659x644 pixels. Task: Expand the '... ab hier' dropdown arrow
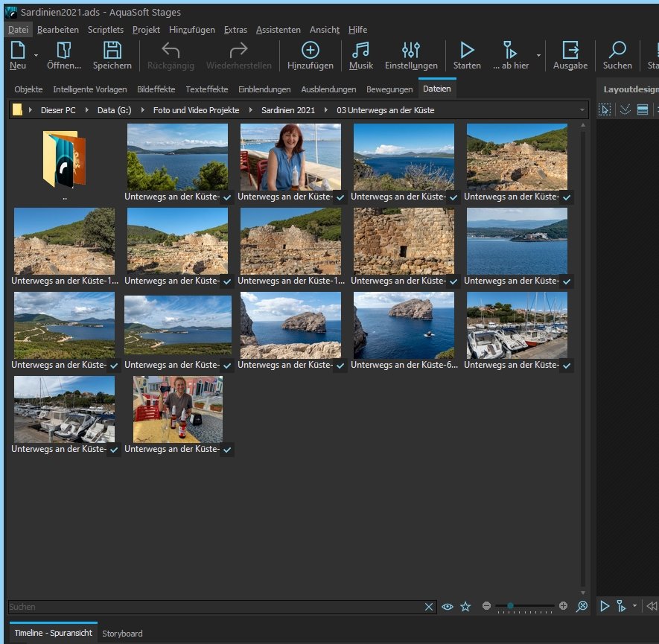(x=538, y=55)
